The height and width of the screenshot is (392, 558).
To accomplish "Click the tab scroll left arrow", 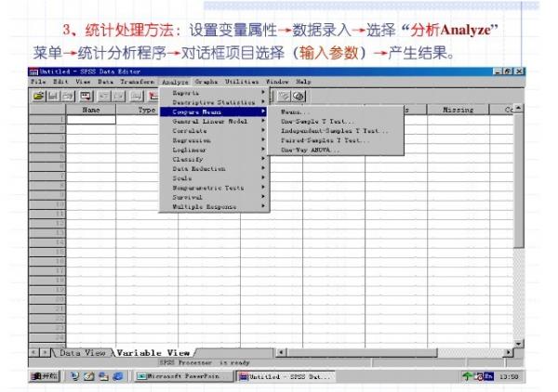I will pos(34,353).
